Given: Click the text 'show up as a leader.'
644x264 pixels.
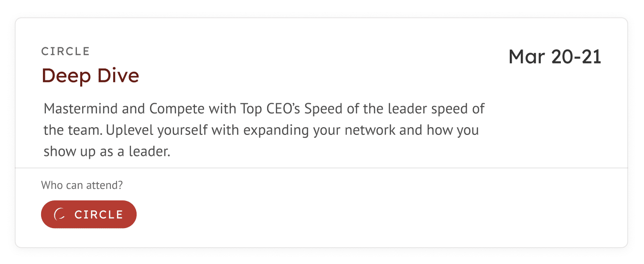Looking at the screenshot, I should click(x=107, y=152).
